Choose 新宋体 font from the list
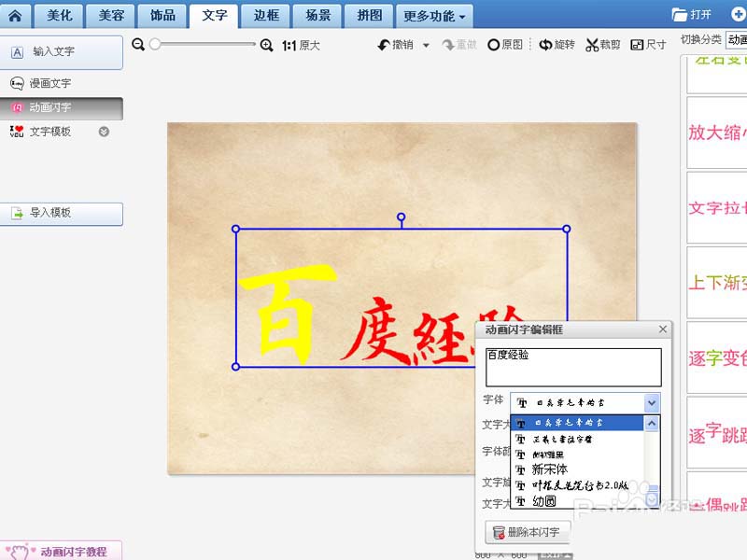Image resolution: width=747 pixels, height=560 pixels. click(577, 470)
